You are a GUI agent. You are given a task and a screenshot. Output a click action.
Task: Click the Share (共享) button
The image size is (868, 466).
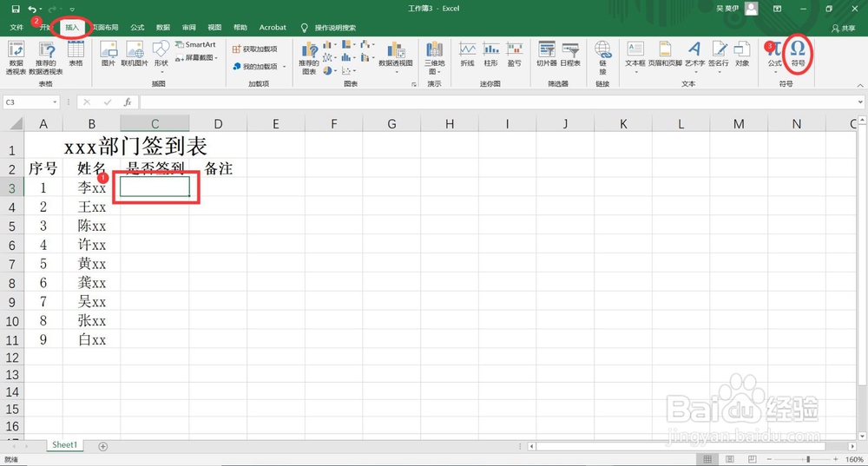[844, 28]
